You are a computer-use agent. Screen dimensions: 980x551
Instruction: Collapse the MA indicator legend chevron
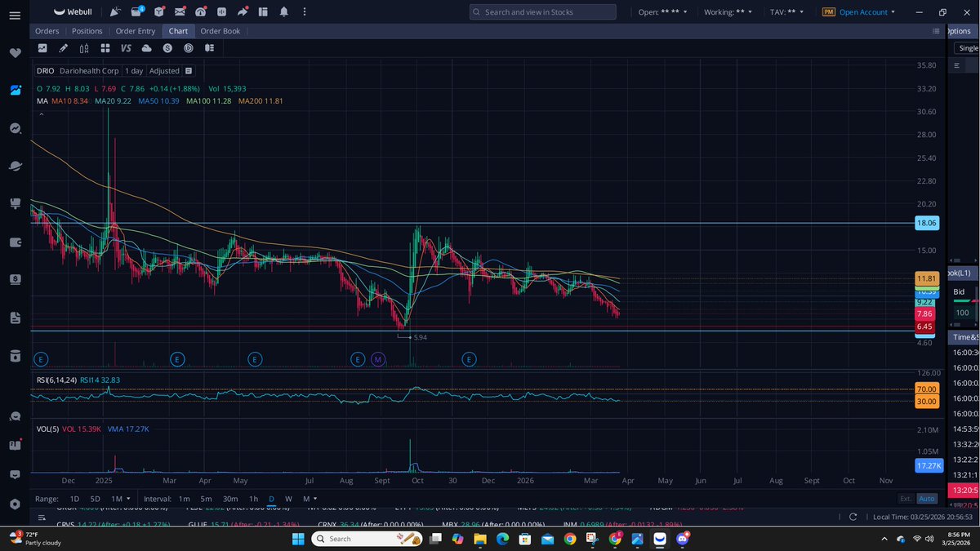click(41, 115)
